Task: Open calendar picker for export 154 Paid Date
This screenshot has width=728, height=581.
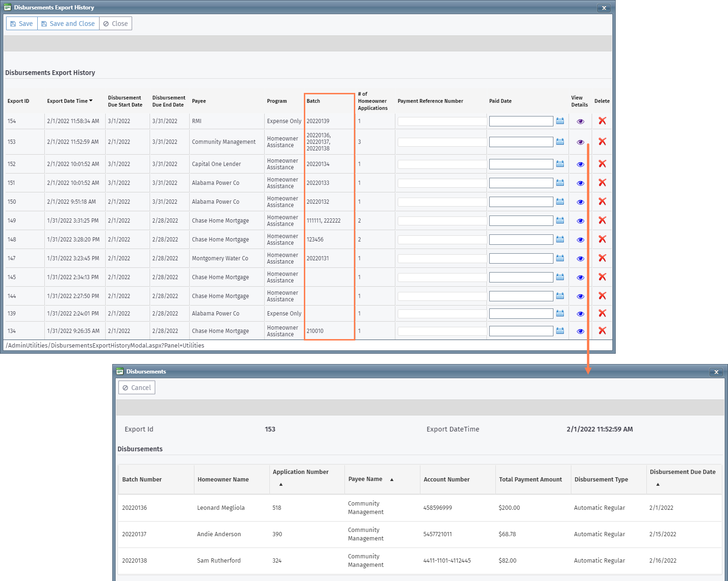Action: point(560,121)
